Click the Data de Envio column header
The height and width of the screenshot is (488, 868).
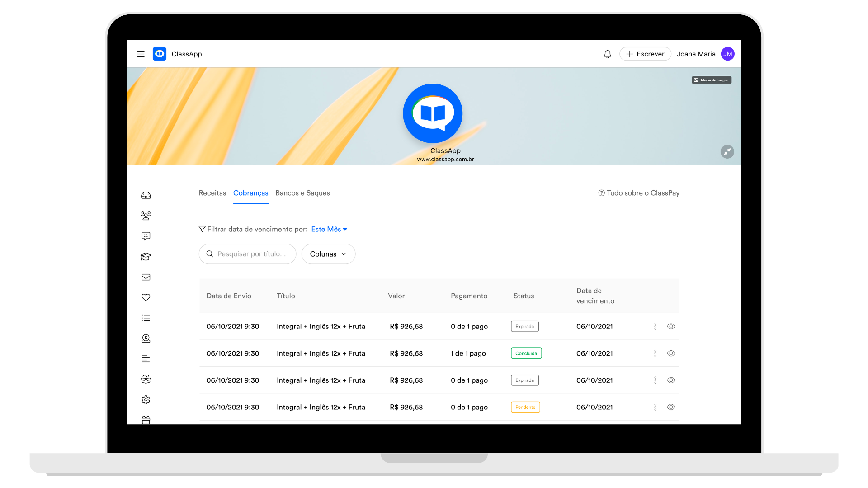(229, 296)
